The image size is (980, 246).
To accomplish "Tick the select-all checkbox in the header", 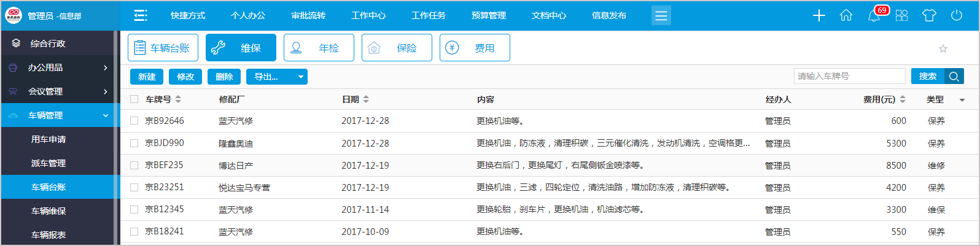I will tap(134, 99).
